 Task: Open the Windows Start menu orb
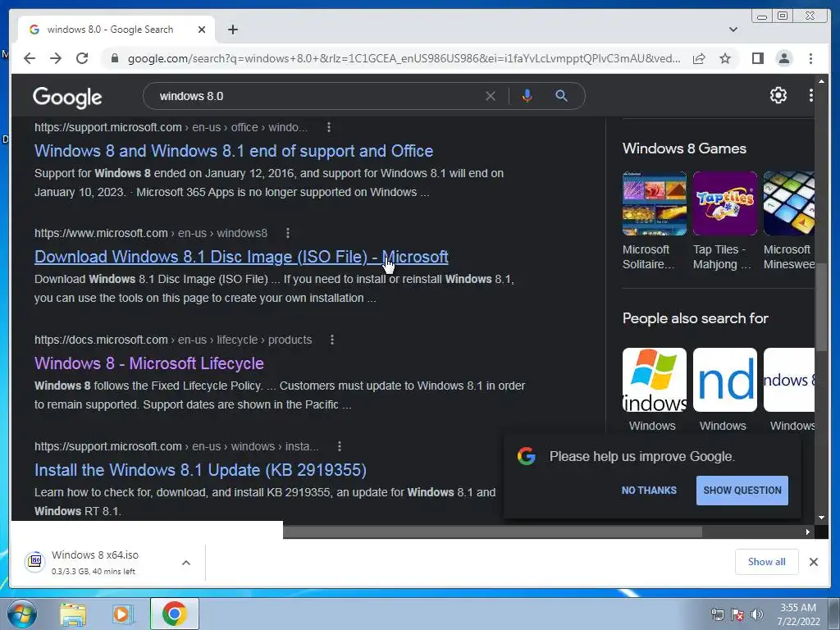click(22, 614)
